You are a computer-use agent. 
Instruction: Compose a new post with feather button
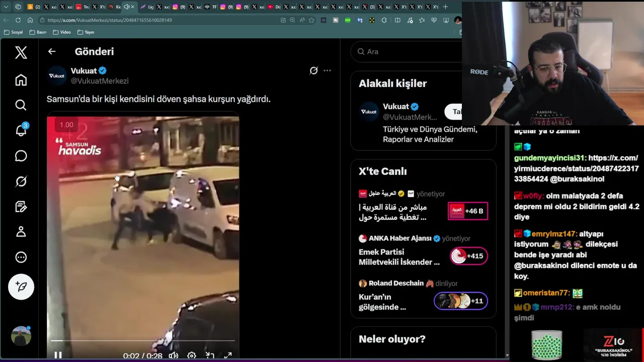coord(21,287)
